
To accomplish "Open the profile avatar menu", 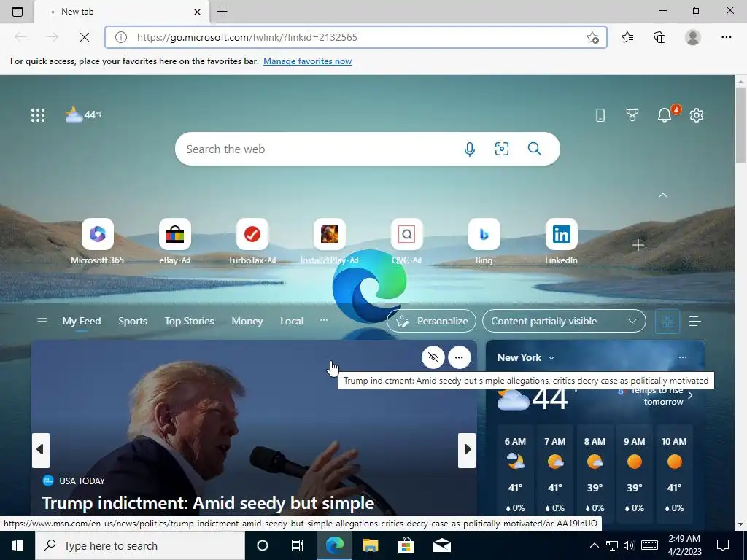I will 693,37.
